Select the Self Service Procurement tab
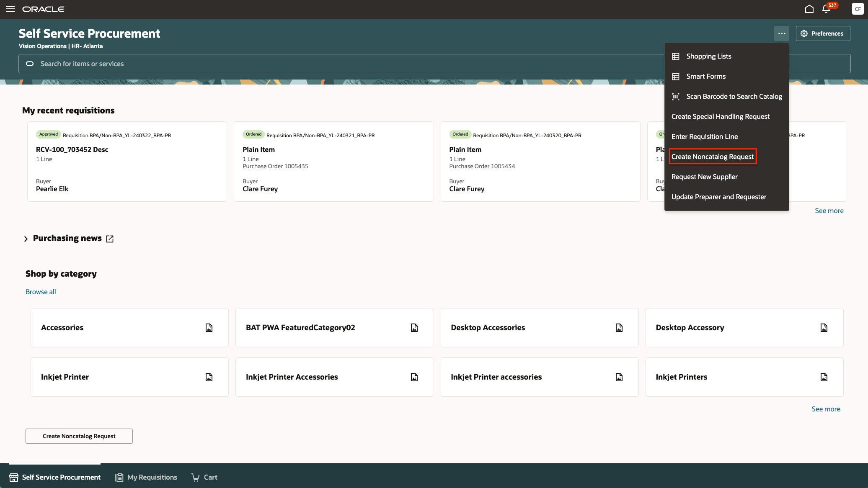The image size is (868, 488). [55, 476]
